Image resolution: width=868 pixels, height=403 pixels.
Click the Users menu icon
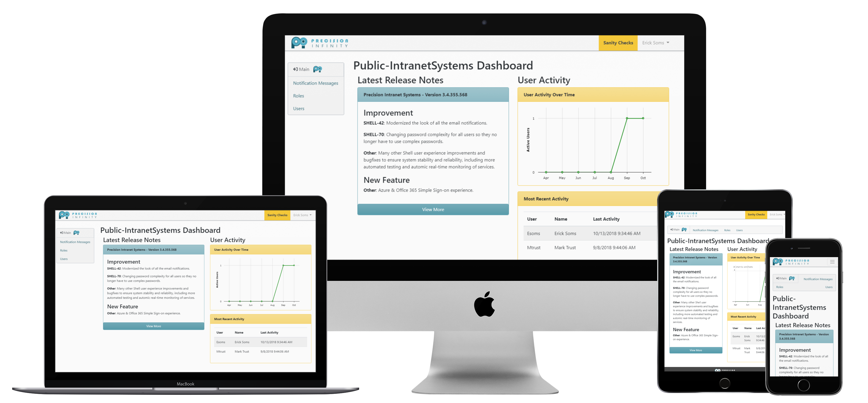pyautogui.click(x=300, y=108)
